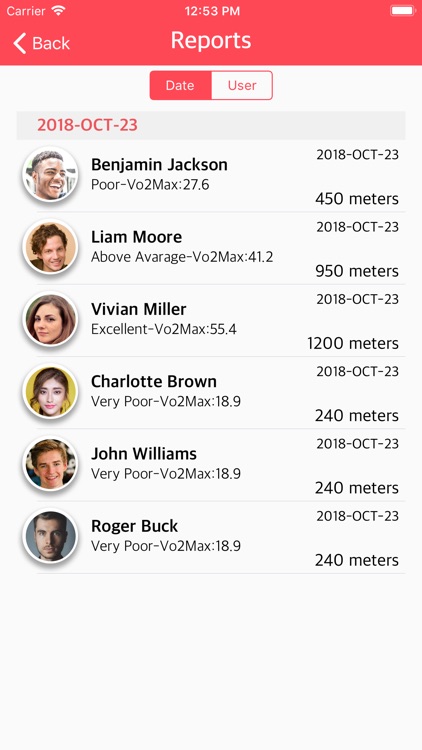The width and height of the screenshot is (422, 750).
Task: Check the Wi-Fi status icon
Action: (x=59, y=11)
